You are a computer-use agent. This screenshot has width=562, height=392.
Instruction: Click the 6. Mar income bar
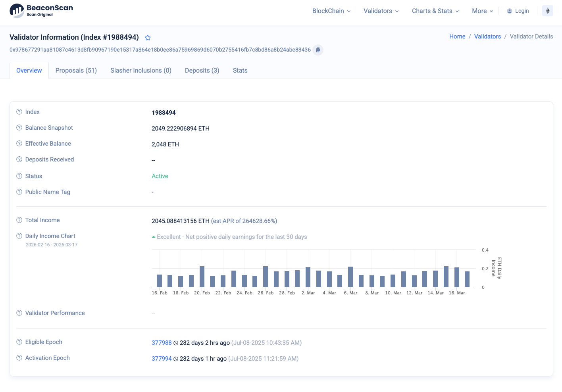coord(350,277)
